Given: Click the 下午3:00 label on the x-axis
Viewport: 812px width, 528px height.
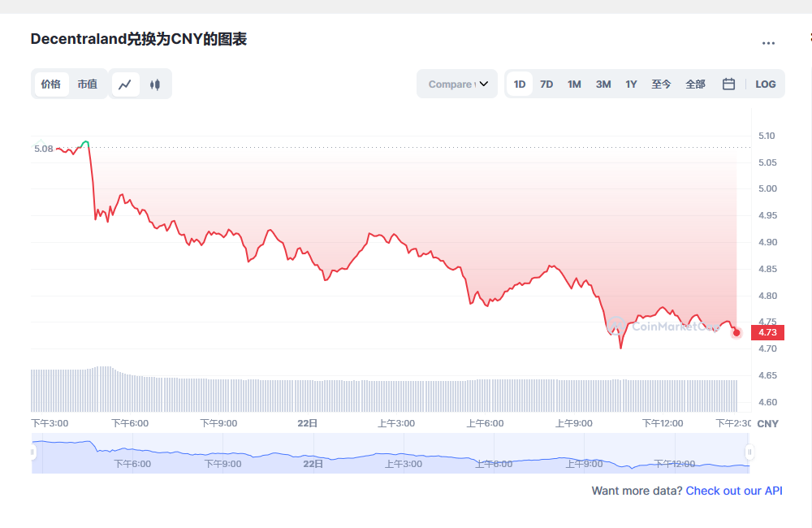Looking at the screenshot, I should (50, 423).
